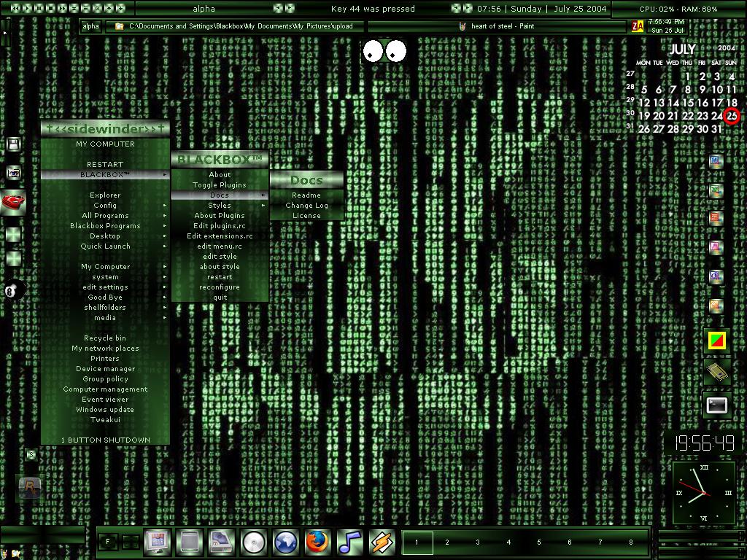This screenshot has height=560, width=747.
Task: Open the floppy disk icon on left edge
Action: tap(13, 144)
